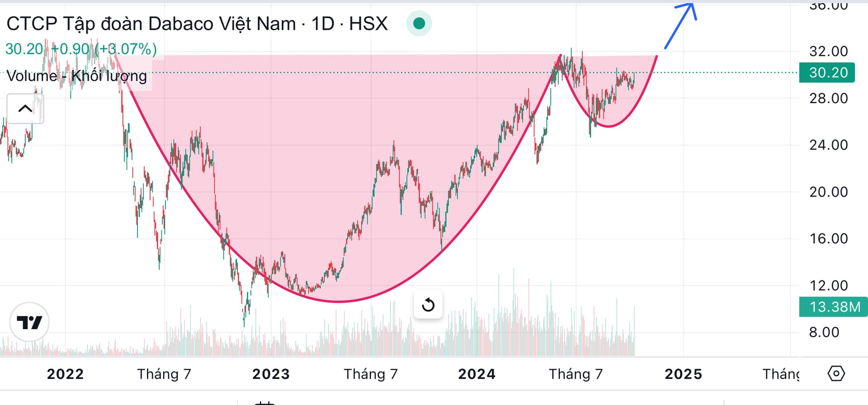This screenshot has width=868, height=405.
Task: Reset the chart view with circular arrow
Action: tap(428, 305)
